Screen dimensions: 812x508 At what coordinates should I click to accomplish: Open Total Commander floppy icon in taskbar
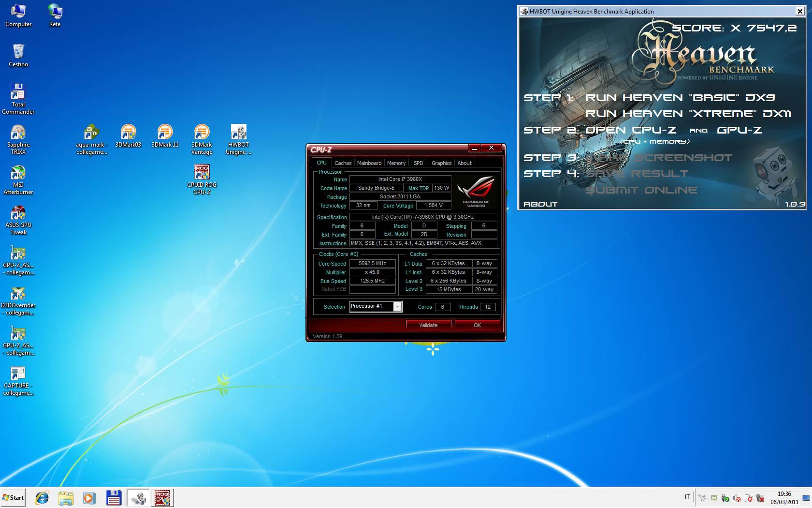(113, 498)
